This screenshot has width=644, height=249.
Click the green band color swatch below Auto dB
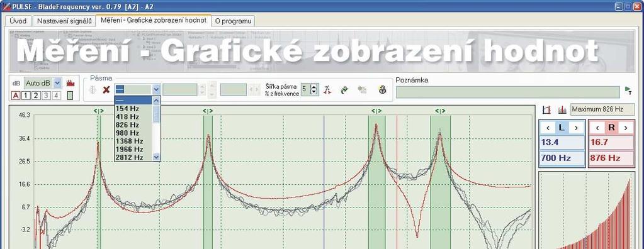tap(70, 96)
